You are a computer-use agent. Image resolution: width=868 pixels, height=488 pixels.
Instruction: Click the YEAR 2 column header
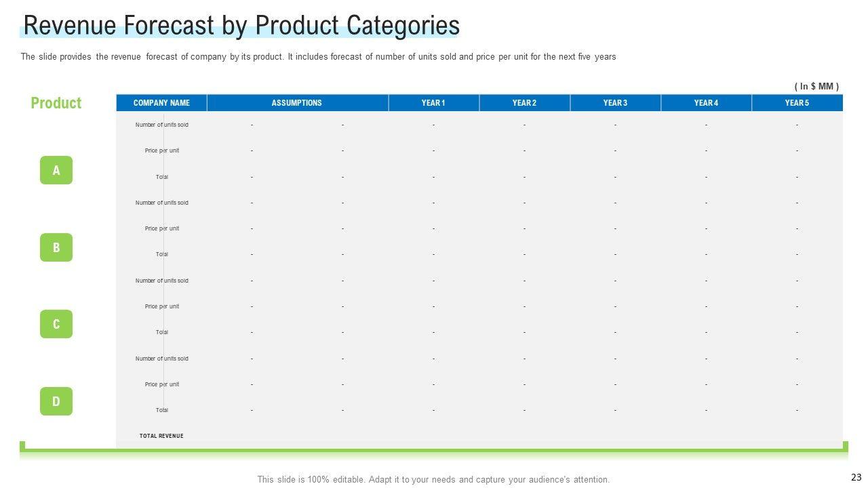(524, 103)
